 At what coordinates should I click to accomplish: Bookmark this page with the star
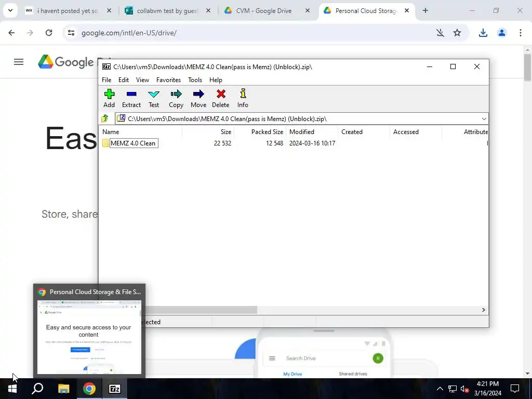pyautogui.click(x=457, y=33)
